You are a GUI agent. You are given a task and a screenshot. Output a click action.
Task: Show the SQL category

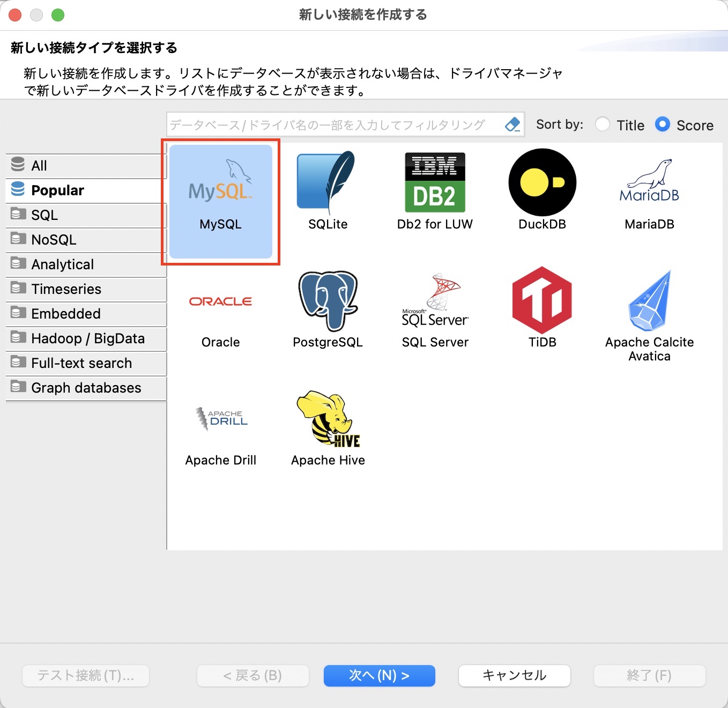(86, 215)
